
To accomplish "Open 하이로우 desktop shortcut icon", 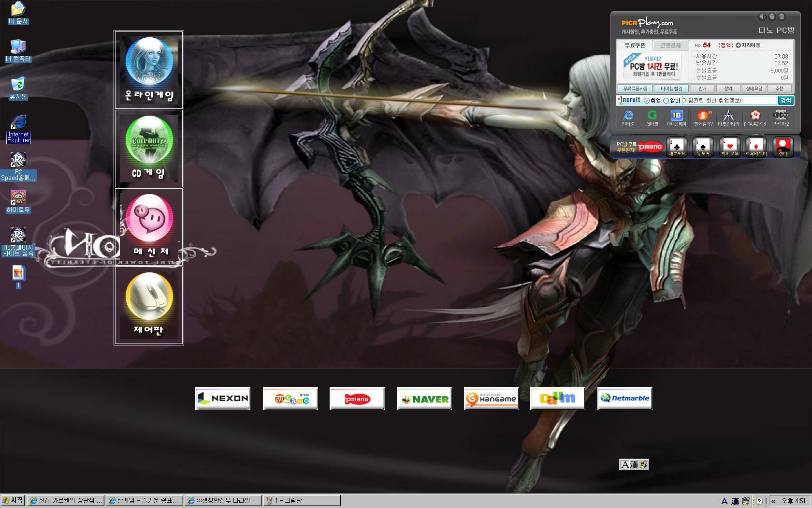I will click(18, 201).
